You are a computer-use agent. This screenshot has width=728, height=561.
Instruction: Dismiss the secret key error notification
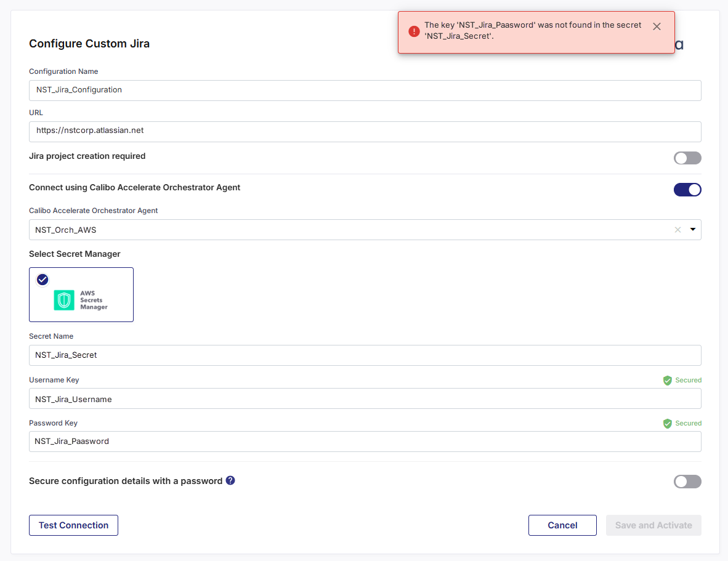point(657,26)
